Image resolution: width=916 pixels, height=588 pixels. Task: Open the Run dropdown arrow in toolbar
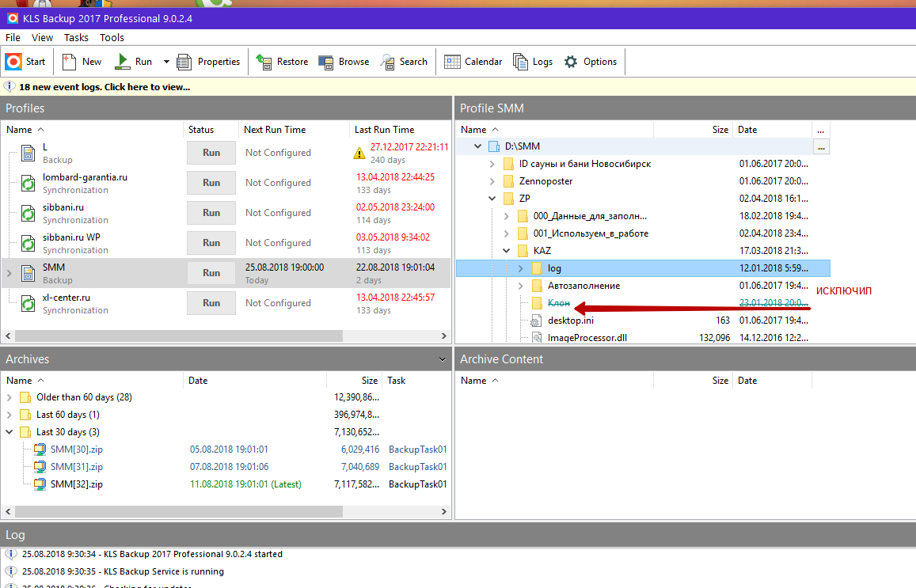click(x=166, y=62)
